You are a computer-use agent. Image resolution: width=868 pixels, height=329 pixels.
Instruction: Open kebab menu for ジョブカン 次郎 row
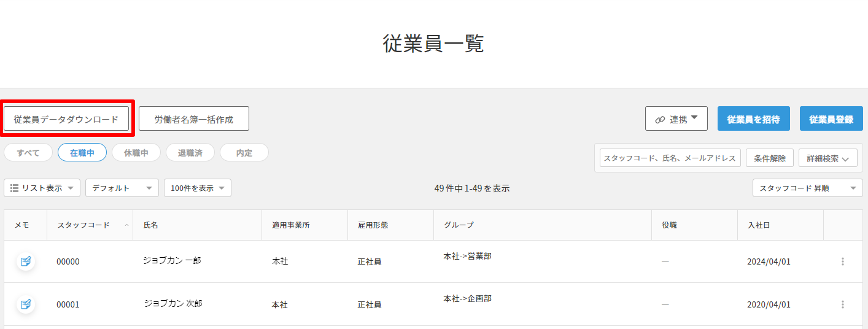click(842, 304)
